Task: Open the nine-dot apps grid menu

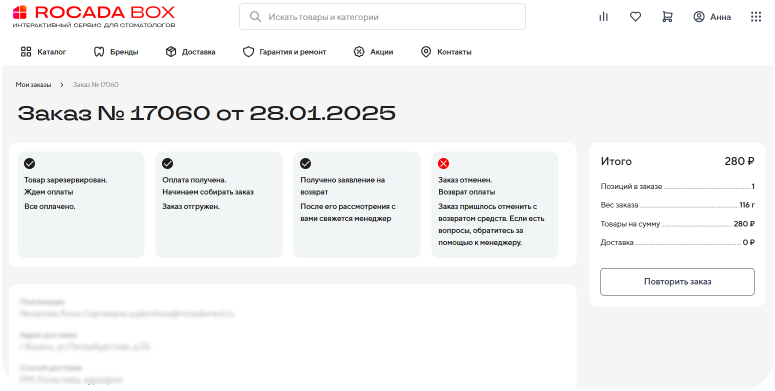Action: tap(756, 17)
